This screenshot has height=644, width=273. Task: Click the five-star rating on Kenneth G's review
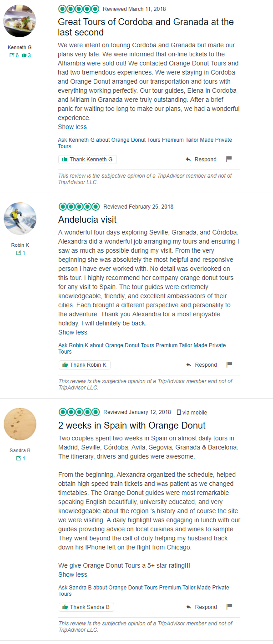[x=79, y=8]
